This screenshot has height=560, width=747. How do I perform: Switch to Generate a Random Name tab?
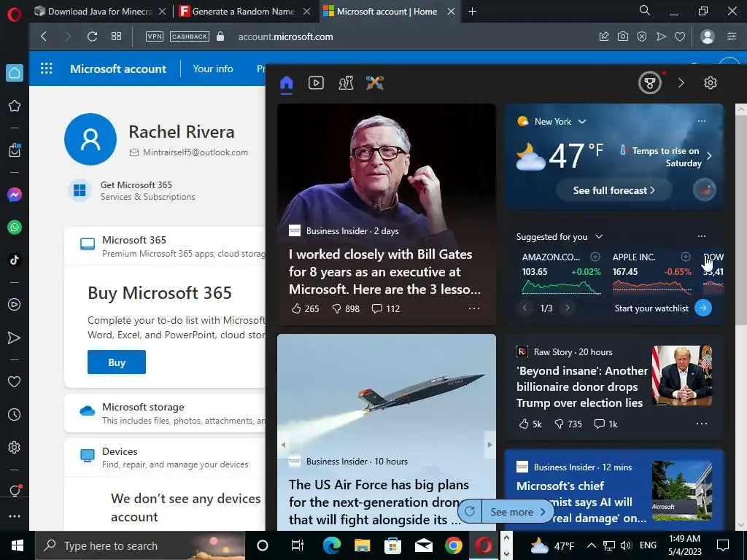(x=243, y=12)
